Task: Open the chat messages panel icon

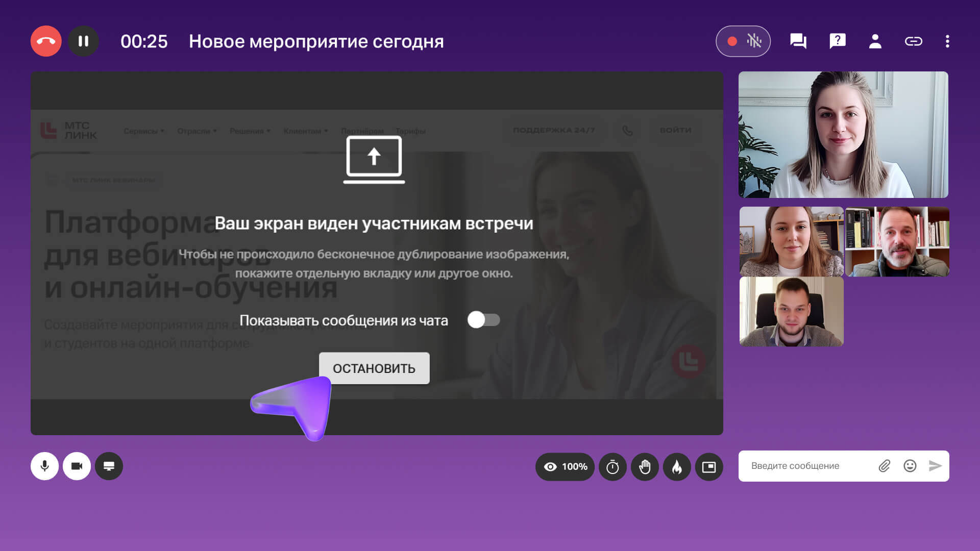Action: (798, 41)
